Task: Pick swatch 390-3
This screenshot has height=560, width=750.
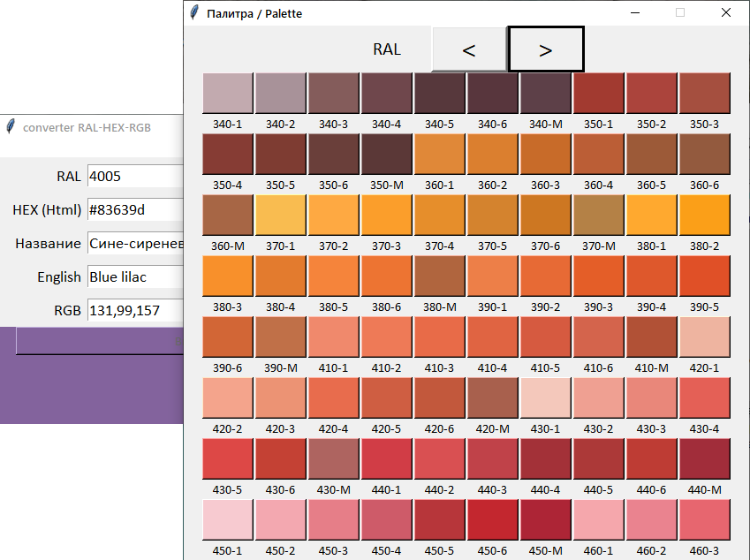Action: coord(599,276)
